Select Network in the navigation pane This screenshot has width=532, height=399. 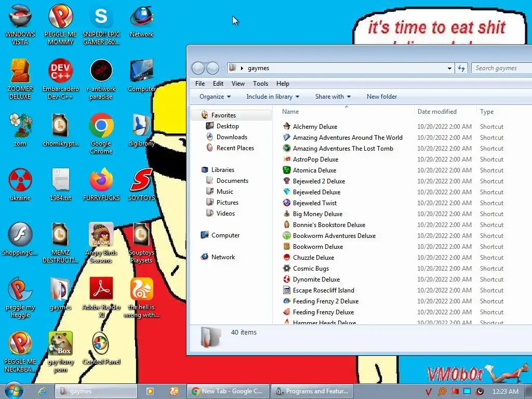223,257
